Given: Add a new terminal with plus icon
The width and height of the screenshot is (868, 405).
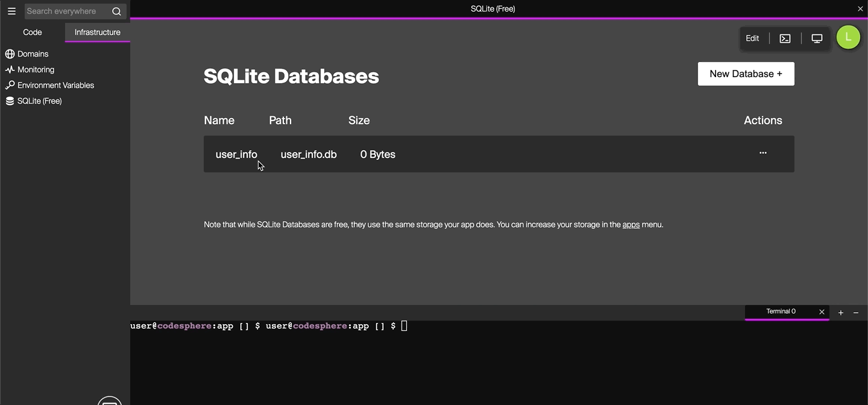Looking at the screenshot, I should (841, 312).
